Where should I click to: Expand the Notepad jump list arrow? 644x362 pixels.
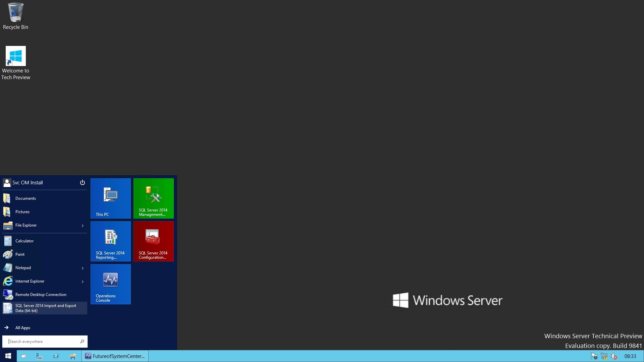[83, 268]
